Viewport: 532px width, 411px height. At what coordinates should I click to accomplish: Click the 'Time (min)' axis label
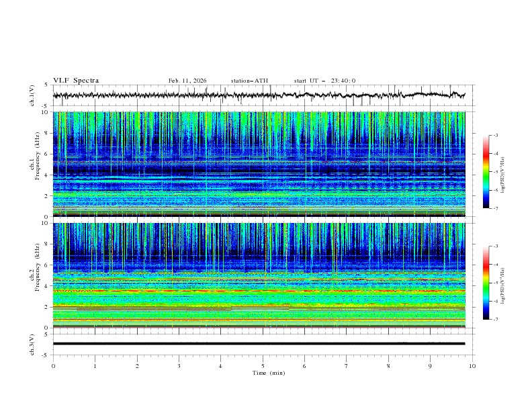coord(269,373)
